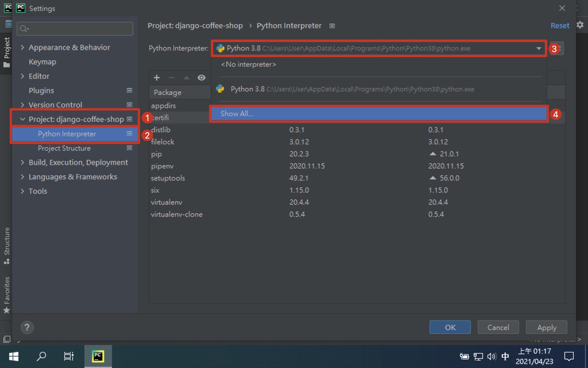Screen dimensions: 588x368
Task: Open Windows Task View
Action: click(69, 356)
